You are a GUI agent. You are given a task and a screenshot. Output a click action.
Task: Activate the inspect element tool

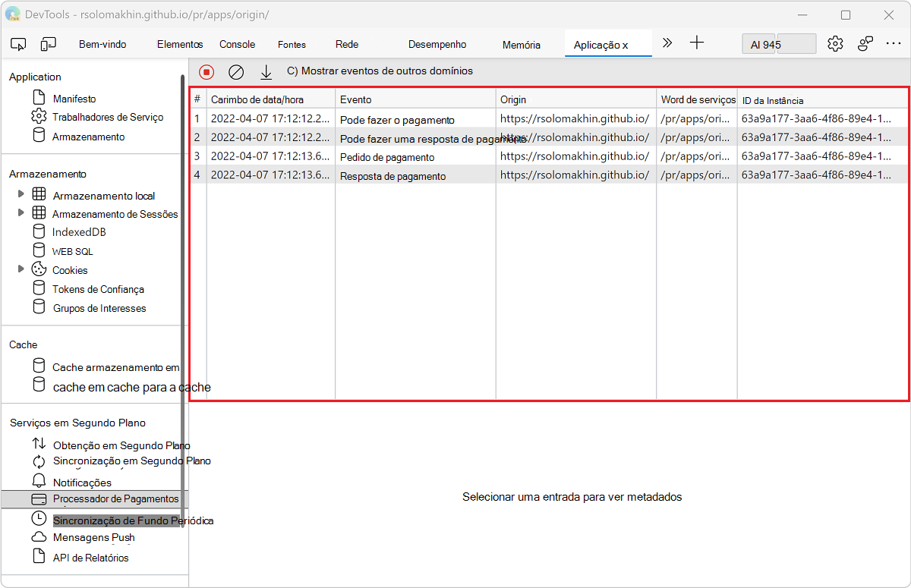click(x=18, y=44)
